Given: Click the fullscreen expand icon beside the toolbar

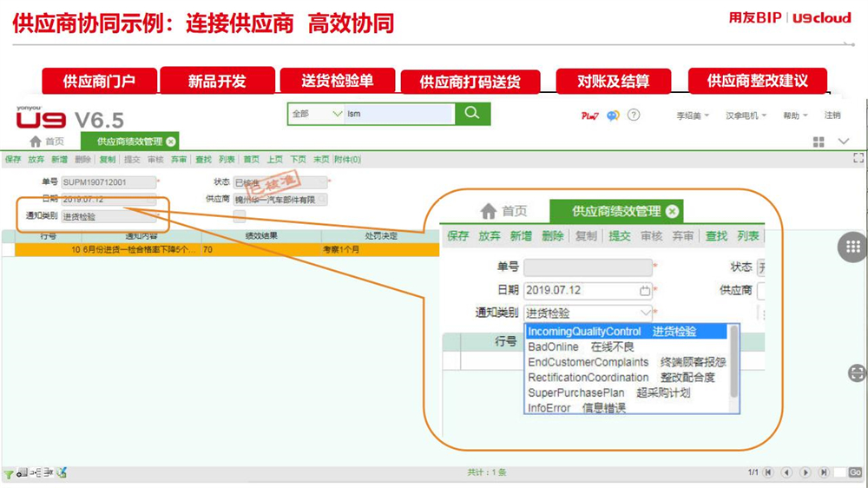Looking at the screenshot, I should (858, 158).
